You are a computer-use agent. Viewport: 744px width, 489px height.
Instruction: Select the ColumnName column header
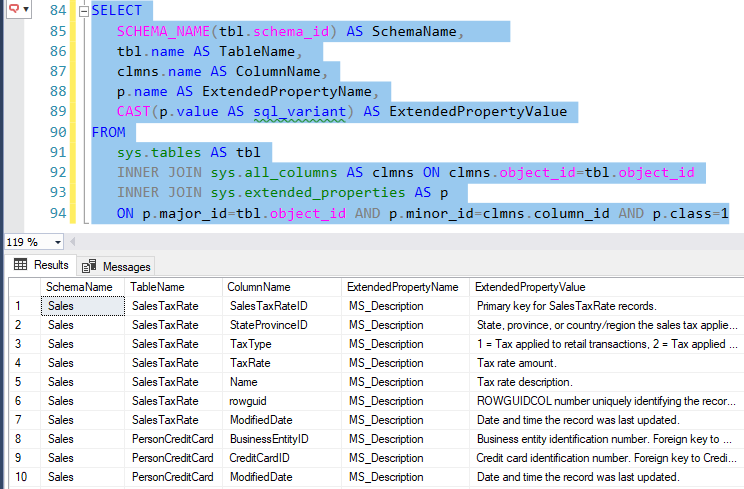[281, 287]
